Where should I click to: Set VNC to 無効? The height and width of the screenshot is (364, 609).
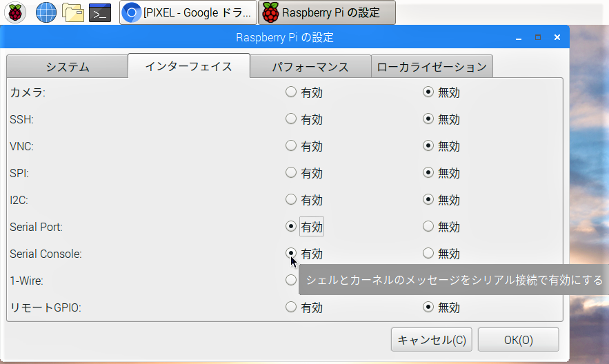(428, 146)
